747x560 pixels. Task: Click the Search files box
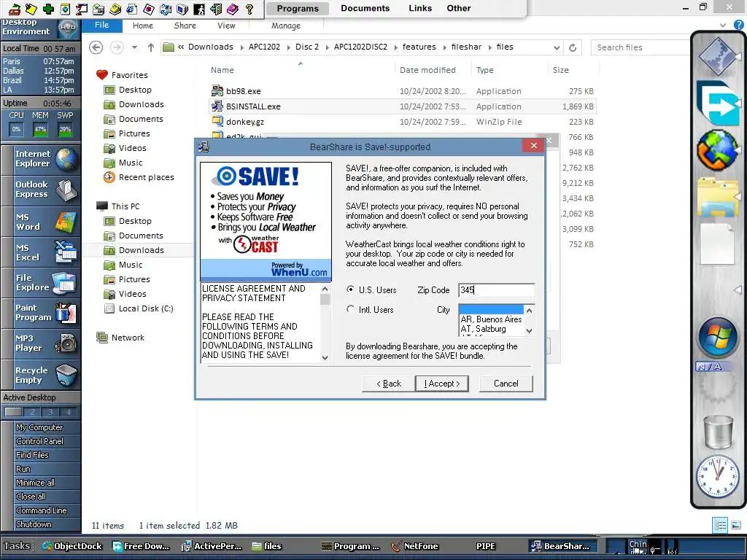pyautogui.click(x=640, y=47)
